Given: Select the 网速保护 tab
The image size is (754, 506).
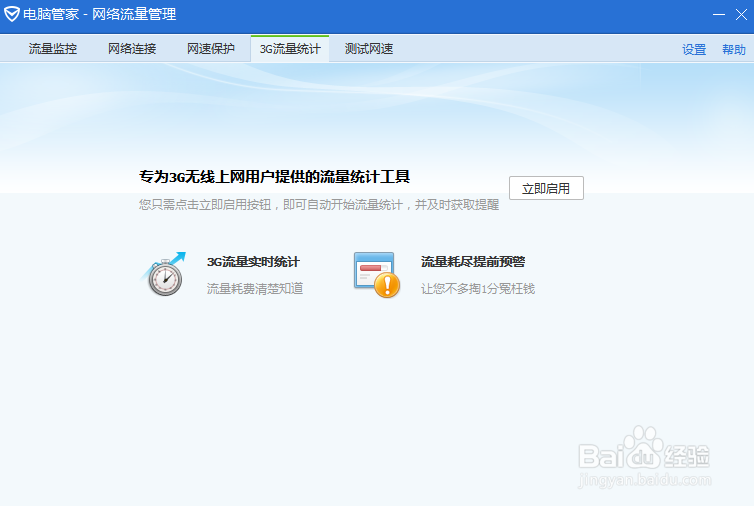Looking at the screenshot, I should 211,49.
